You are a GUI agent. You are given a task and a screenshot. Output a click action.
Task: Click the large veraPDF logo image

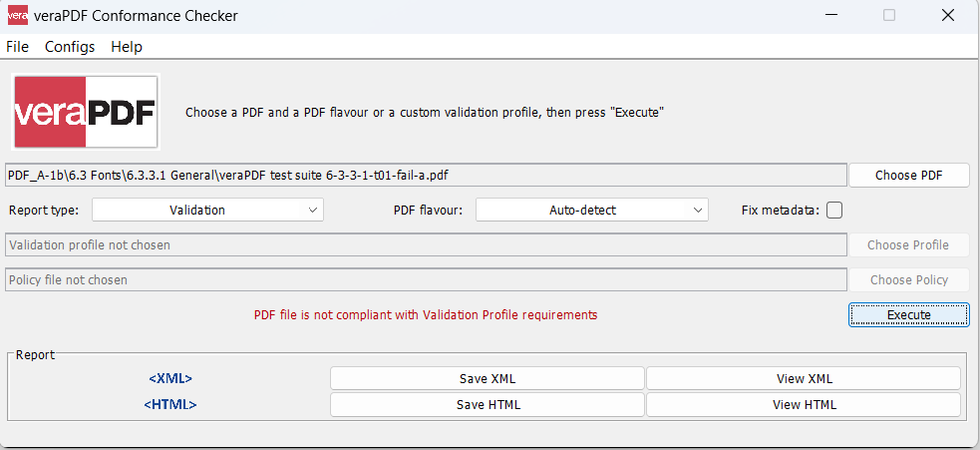click(x=86, y=112)
